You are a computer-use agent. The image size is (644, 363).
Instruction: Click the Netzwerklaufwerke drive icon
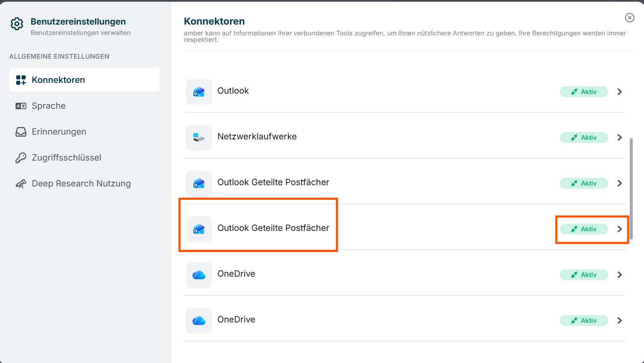coord(199,138)
